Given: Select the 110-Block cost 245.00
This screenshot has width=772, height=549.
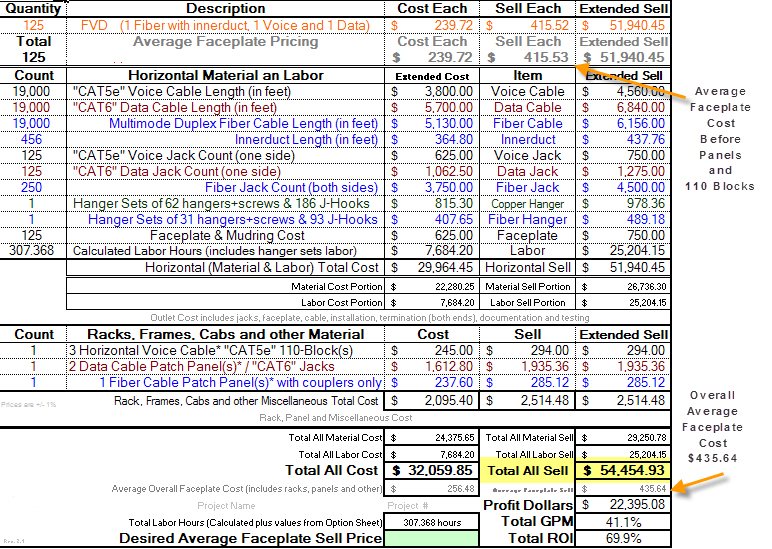Looking at the screenshot, I should click(x=431, y=351).
